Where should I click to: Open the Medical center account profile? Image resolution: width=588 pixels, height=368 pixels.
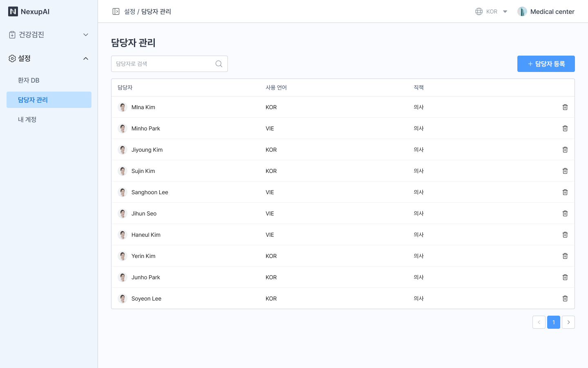pos(546,11)
